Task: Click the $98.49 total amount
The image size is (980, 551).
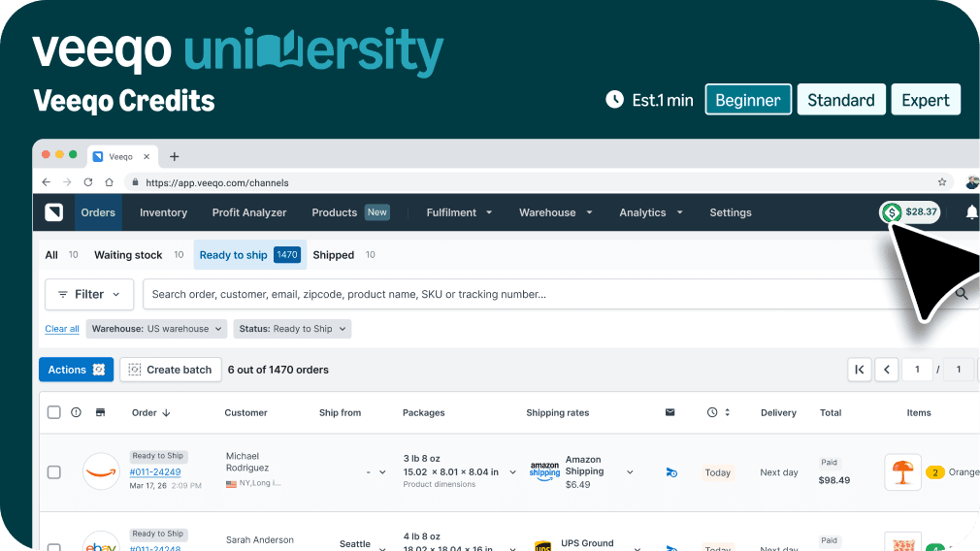Action: tap(834, 480)
